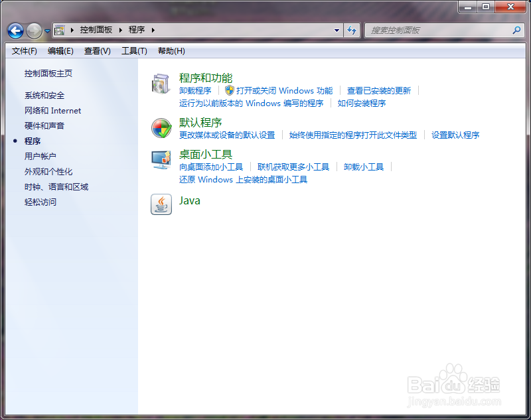Click the 控制面板 breadcrumb
Viewport: 531px width, 420px height.
coord(96,30)
